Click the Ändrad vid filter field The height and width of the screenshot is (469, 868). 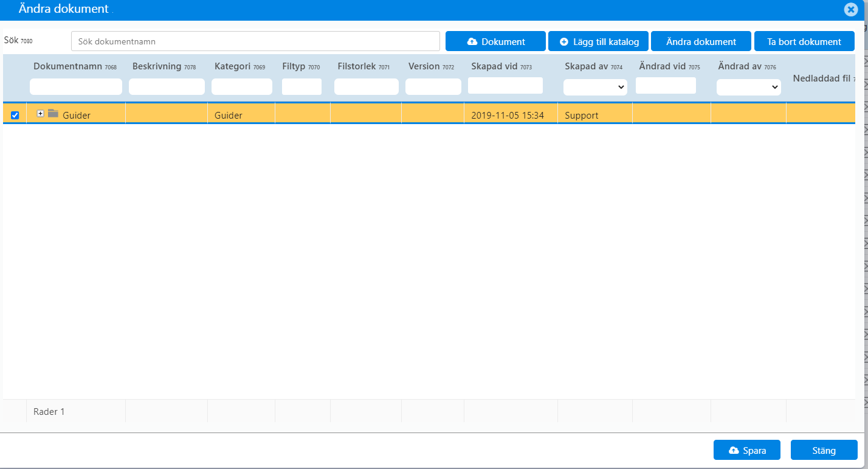coord(666,85)
